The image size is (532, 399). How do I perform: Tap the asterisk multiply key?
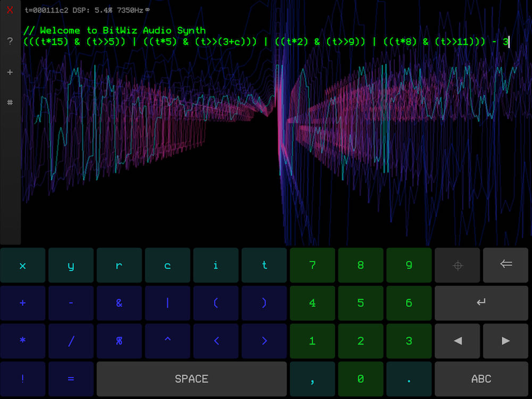pos(23,341)
